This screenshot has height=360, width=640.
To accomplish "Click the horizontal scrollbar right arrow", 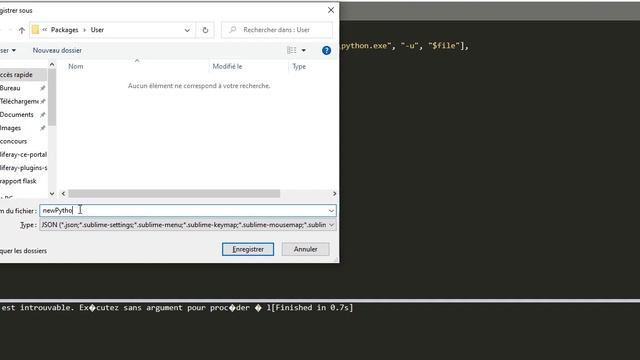I will point(334,193).
